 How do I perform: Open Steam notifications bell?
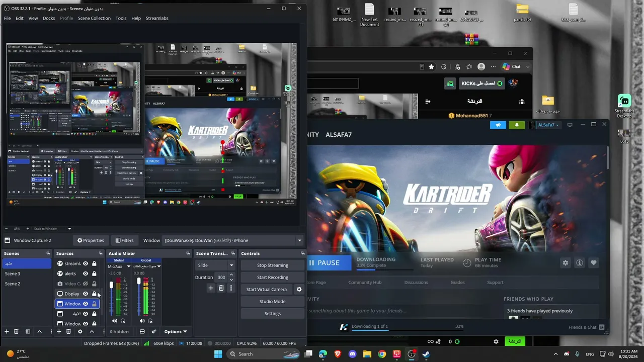(x=517, y=125)
